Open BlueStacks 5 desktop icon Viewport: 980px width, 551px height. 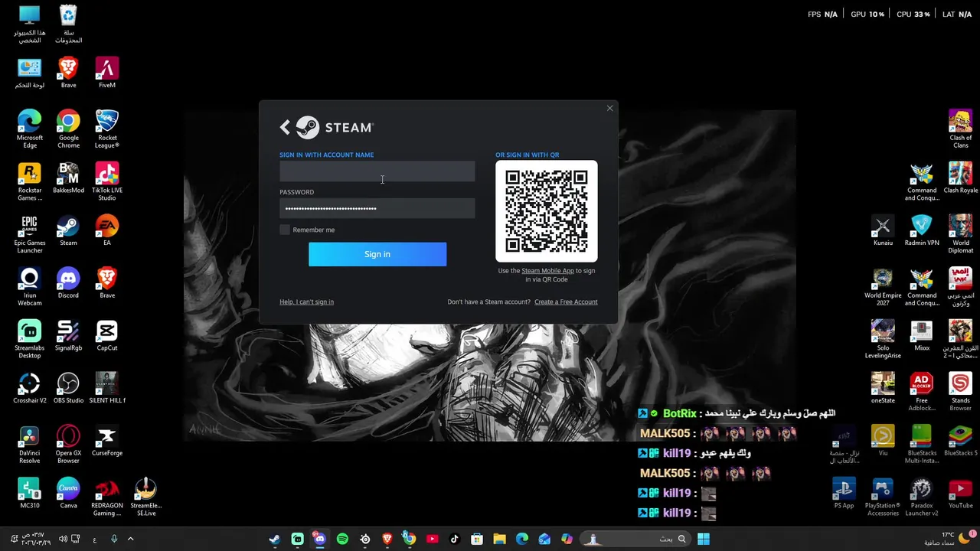(960, 440)
